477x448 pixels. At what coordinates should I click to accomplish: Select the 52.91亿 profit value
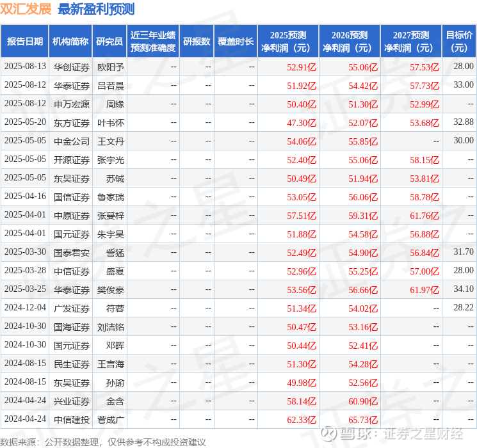pyautogui.click(x=302, y=67)
